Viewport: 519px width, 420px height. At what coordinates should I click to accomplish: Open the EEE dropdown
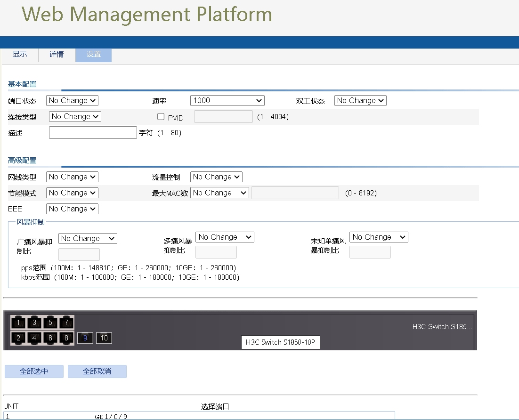(x=72, y=209)
